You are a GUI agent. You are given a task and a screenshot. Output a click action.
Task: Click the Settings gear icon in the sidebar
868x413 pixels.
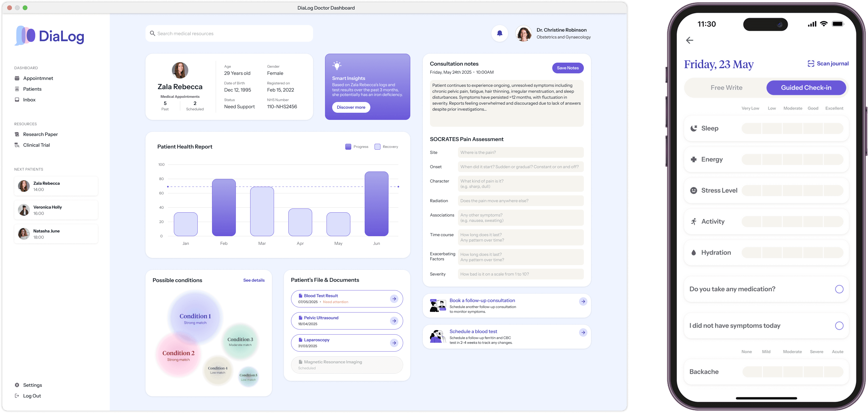[17, 385]
